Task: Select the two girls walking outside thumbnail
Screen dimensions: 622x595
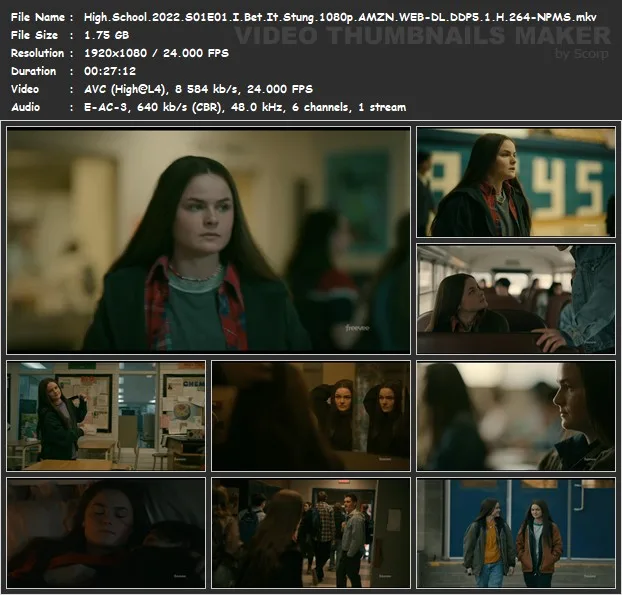Action: pyautogui.click(x=516, y=533)
